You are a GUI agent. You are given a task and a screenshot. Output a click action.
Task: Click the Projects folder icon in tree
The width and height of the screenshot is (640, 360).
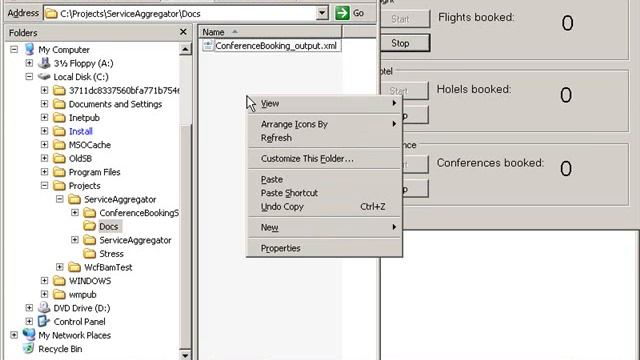[59, 185]
